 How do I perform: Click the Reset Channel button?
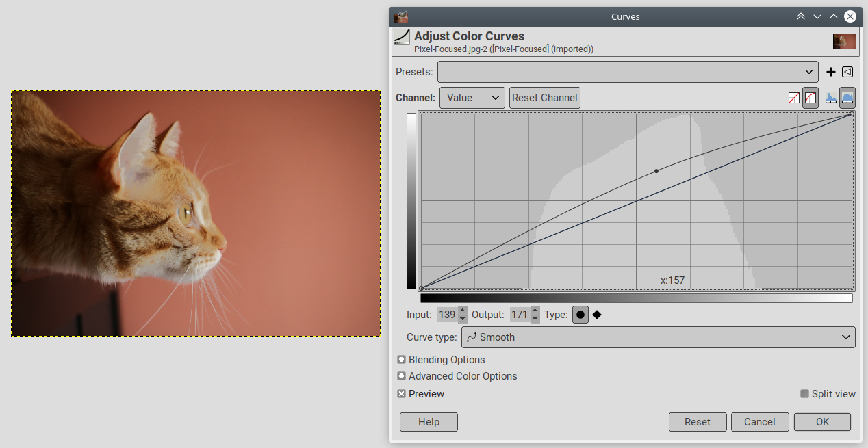(x=545, y=98)
